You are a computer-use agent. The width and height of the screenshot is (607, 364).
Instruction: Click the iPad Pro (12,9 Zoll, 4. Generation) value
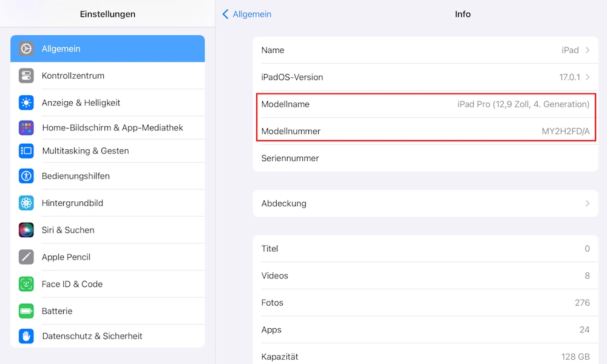pos(523,104)
